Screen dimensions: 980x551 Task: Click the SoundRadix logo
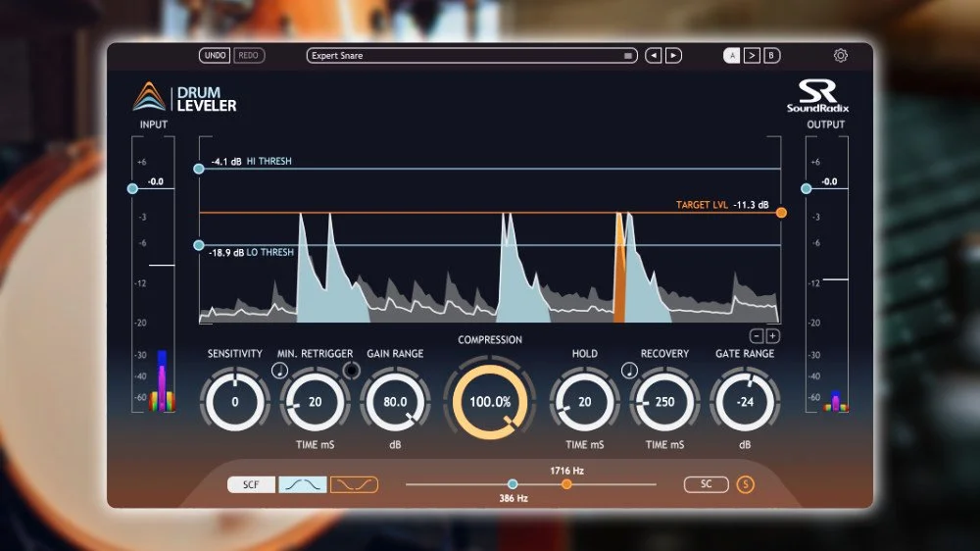point(817,96)
